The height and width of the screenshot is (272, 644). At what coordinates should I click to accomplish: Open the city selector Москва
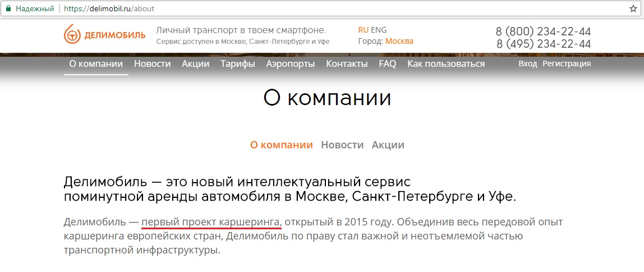399,41
